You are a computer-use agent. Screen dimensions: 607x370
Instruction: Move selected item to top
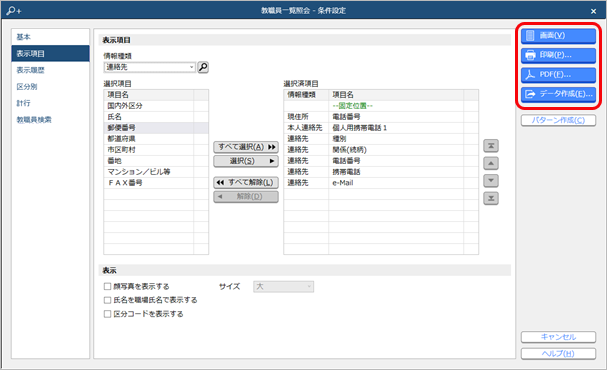point(490,146)
